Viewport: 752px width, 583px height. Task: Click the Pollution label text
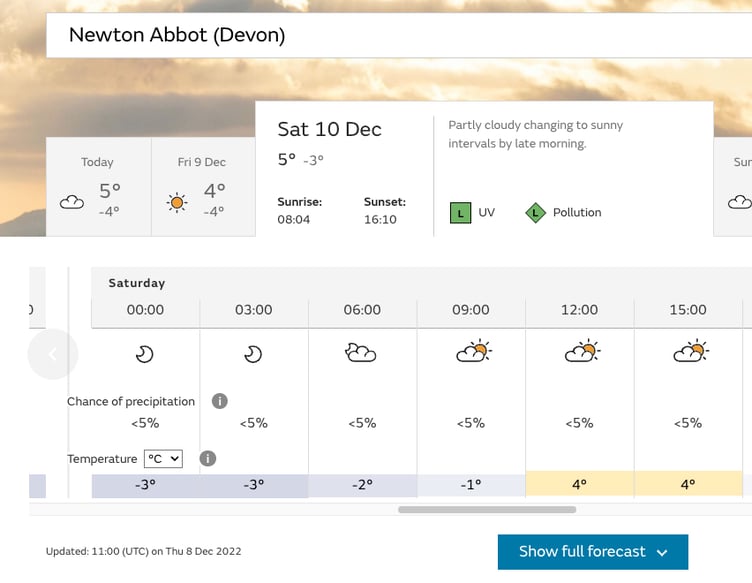[577, 212]
